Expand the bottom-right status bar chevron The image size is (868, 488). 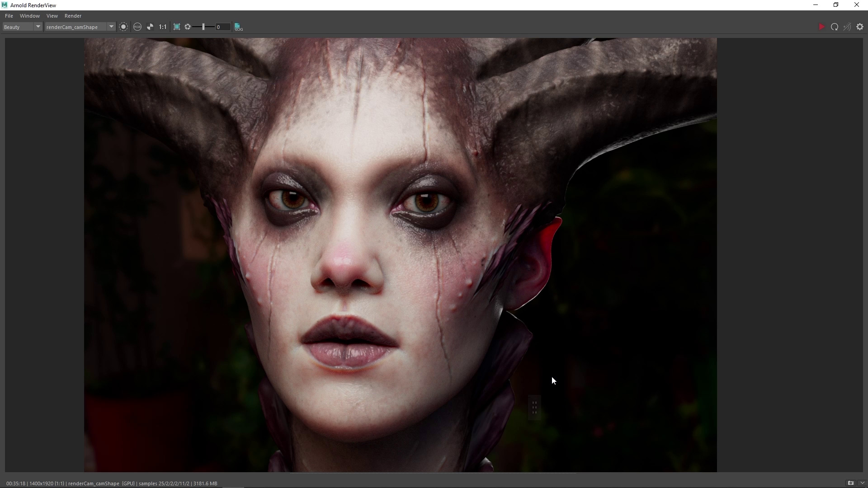pyautogui.click(x=863, y=483)
